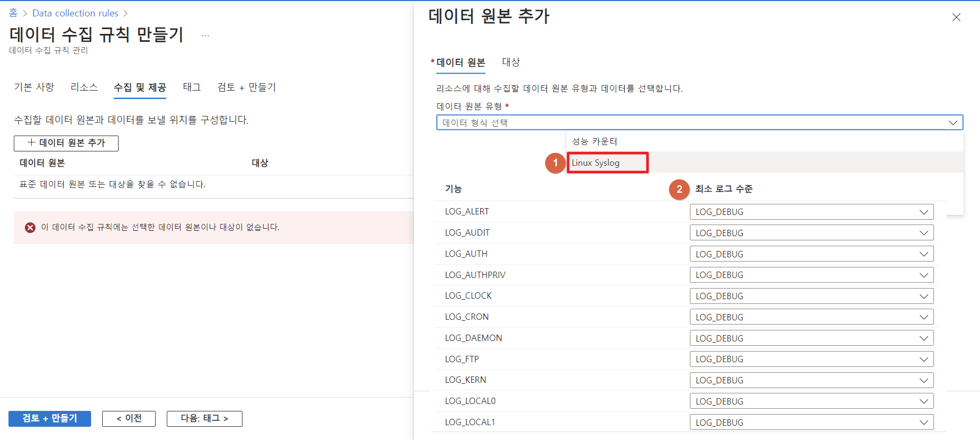The width and height of the screenshot is (980, 440).
Task: Expand log level dropdown for LOG_DAEMON
Action: coord(811,338)
